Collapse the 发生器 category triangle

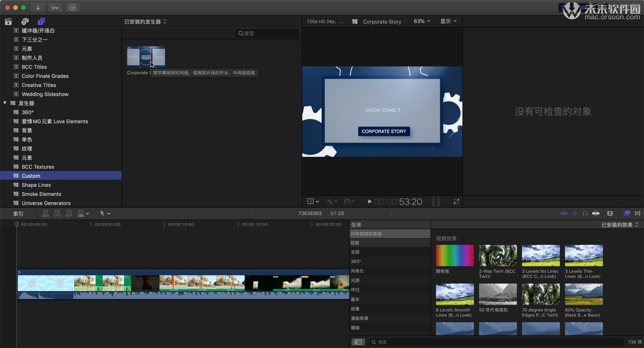pos(5,103)
